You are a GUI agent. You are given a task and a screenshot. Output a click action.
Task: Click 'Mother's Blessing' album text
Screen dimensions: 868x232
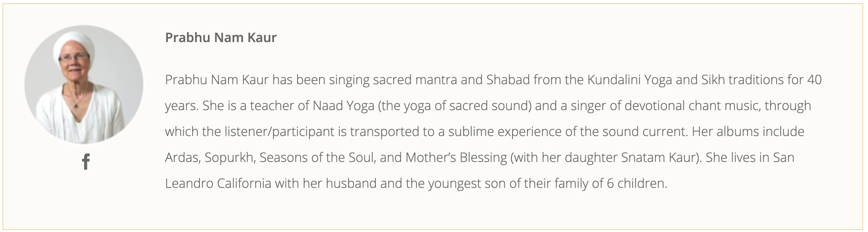coord(456,158)
